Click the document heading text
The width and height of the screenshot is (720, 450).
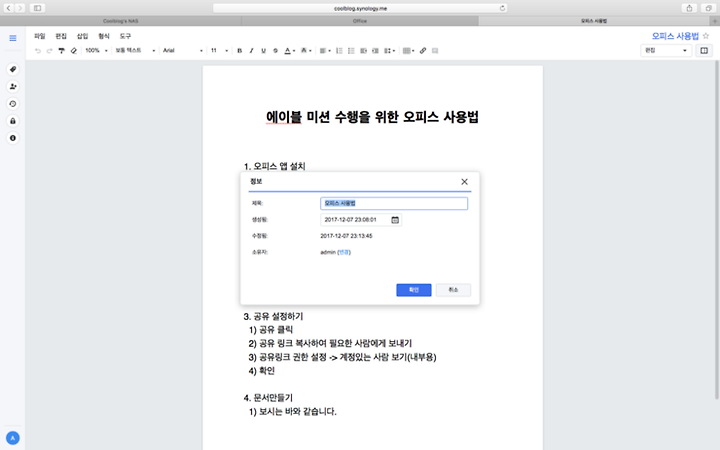[372, 117]
